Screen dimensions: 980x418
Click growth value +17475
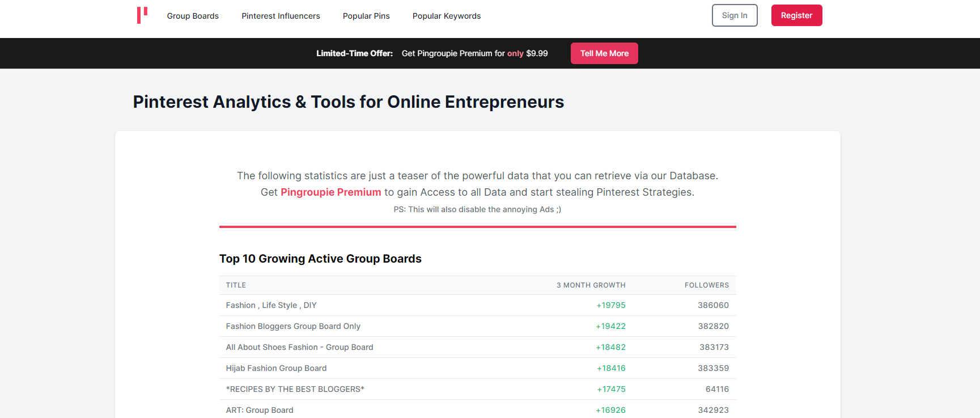[x=611, y=389]
